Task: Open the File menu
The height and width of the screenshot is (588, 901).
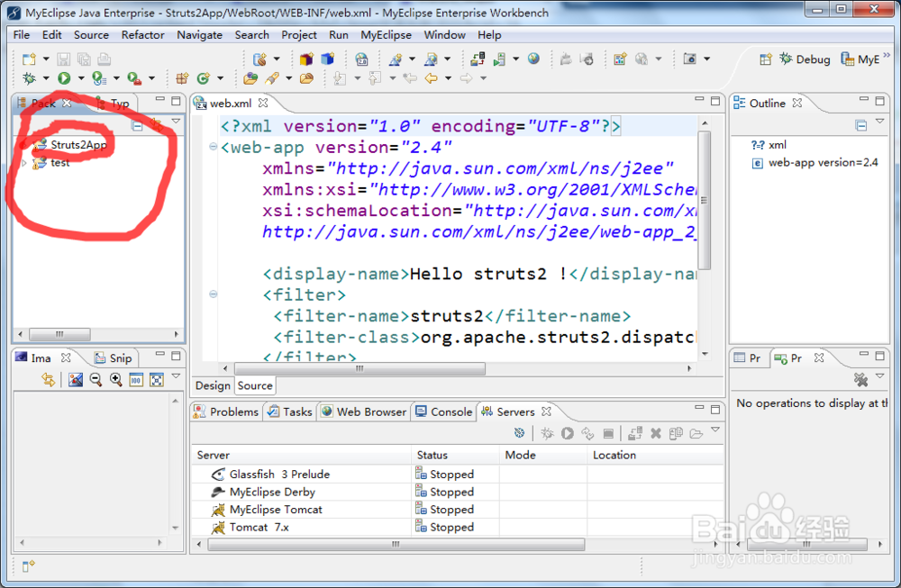Action: point(22,35)
